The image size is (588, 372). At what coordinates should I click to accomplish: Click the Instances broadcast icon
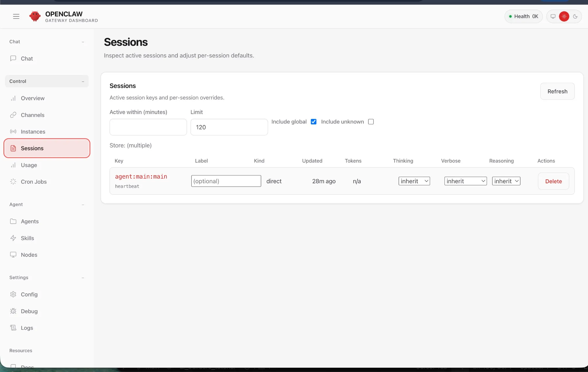[13, 132]
